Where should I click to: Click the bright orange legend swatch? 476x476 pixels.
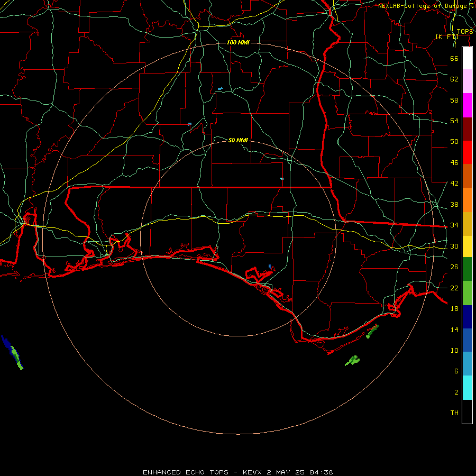[x=467, y=200]
